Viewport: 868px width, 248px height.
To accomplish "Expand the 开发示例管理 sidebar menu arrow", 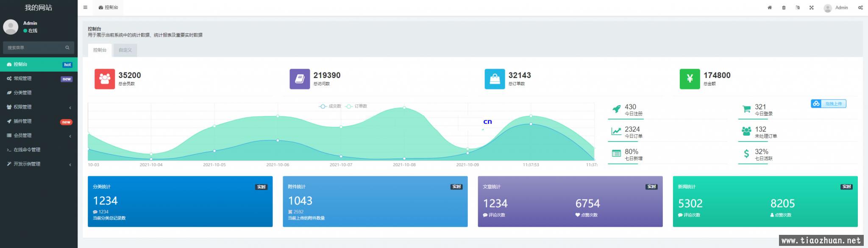I will click(x=70, y=164).
